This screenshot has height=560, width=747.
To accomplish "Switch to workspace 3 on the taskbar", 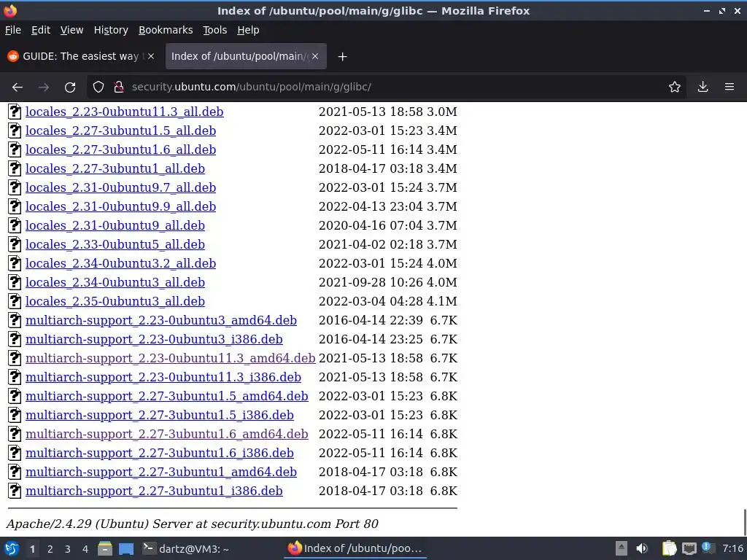I will click(x=68, y=549).
